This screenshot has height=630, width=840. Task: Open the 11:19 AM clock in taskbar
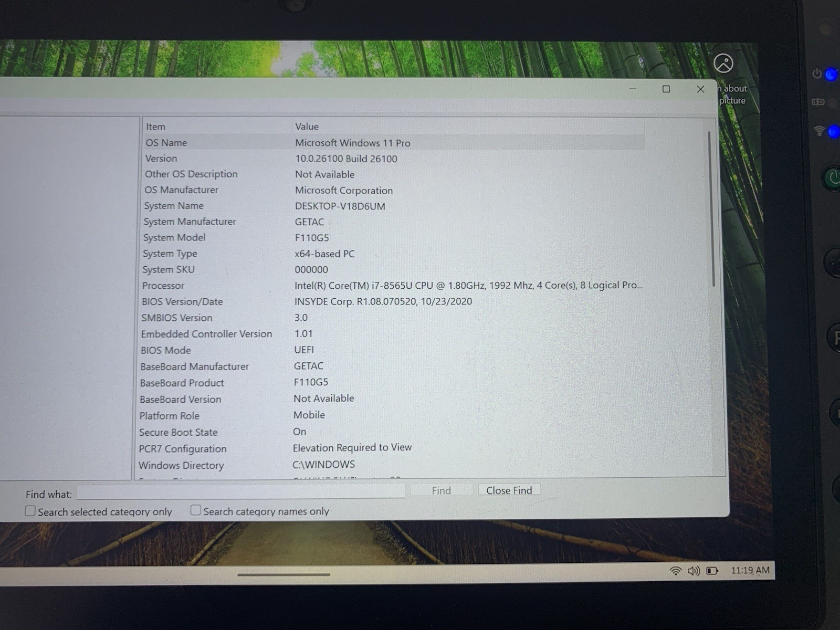pos(750,570)
